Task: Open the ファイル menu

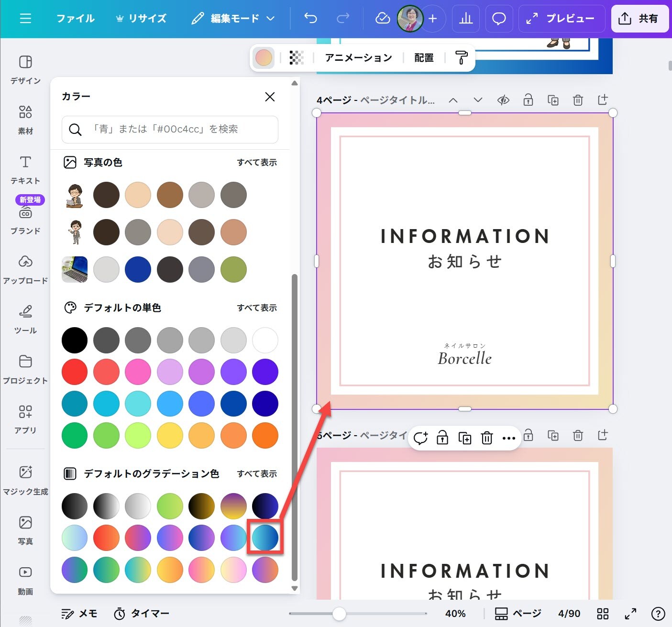Action: [76, 19]
